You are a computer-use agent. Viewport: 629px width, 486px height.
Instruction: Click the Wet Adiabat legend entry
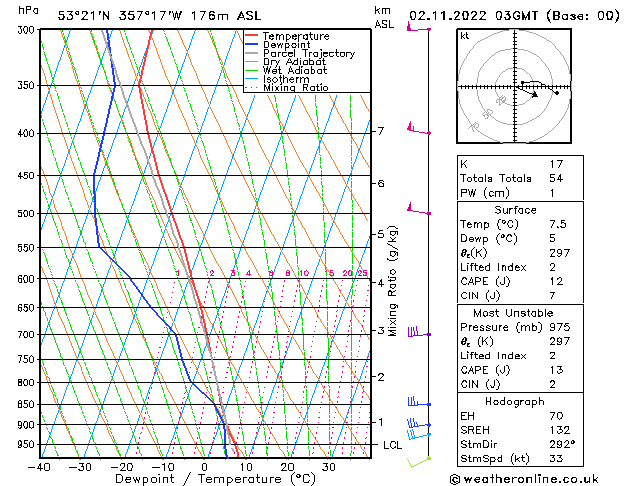tap(295, 71)
